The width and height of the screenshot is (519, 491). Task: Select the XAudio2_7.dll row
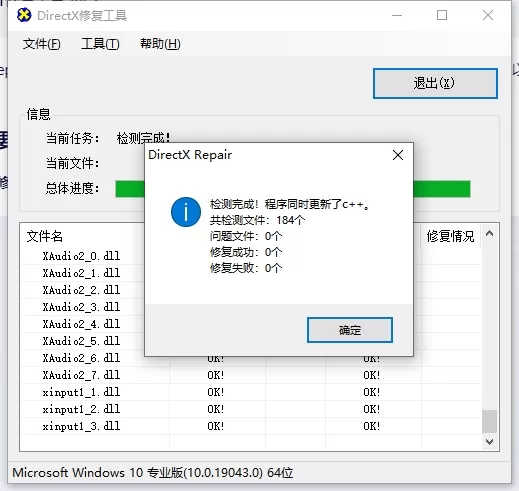coord(250,375)
